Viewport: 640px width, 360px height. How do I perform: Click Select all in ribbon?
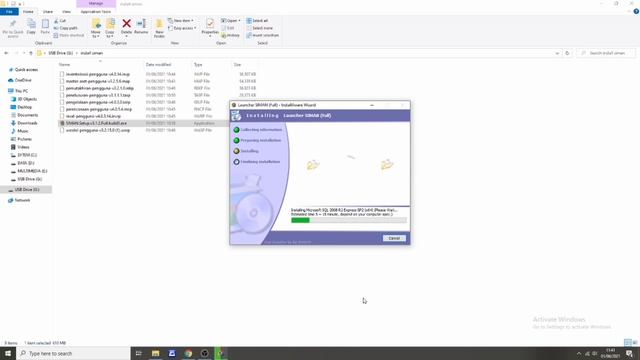pos(257,21)
